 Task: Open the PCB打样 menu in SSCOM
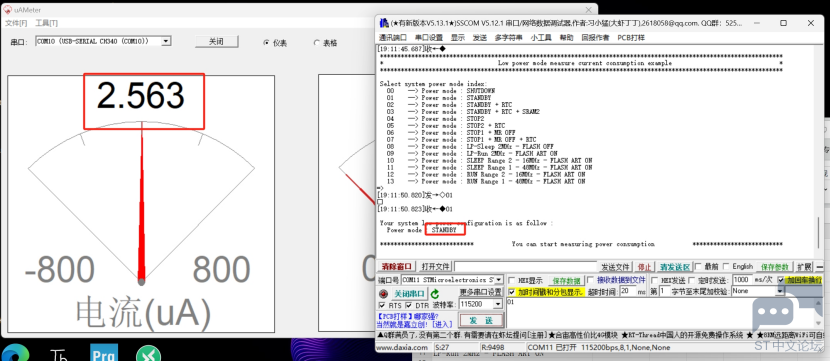[x=631, y=38]
